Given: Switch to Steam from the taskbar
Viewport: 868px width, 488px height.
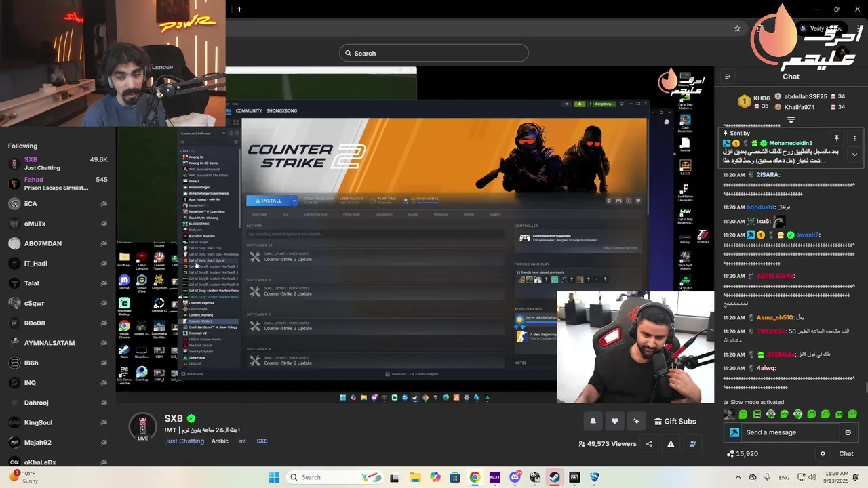Looking at the screenshot, I should [554, 477].
